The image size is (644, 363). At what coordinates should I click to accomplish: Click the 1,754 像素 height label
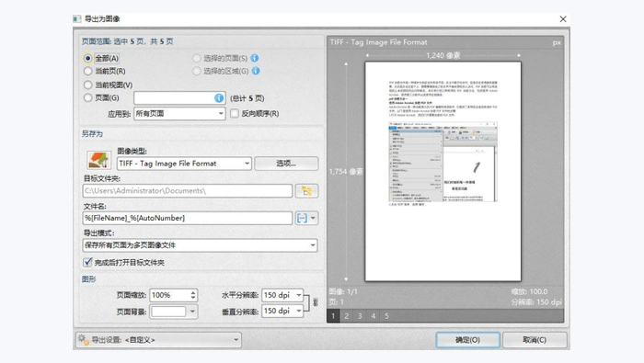click(x=346, y=172)
